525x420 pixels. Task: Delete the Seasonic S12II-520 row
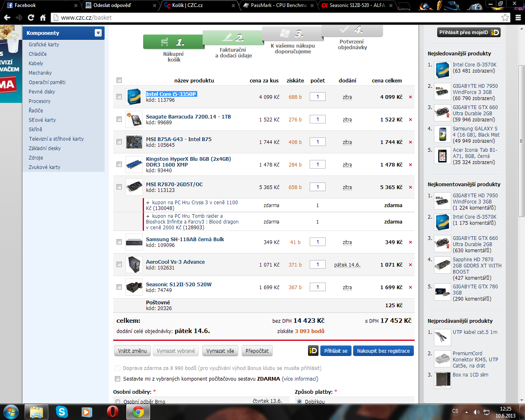(x=411, y=288)
